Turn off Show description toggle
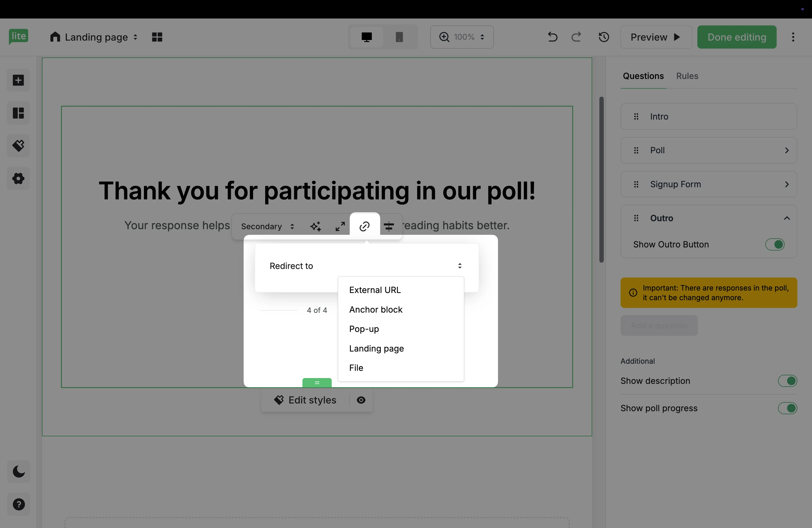 [x=787, y=381]
